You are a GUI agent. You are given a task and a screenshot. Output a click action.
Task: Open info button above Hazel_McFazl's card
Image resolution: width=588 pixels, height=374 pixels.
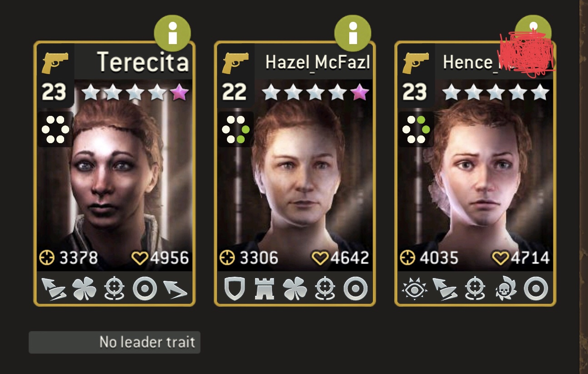(353, 33)
